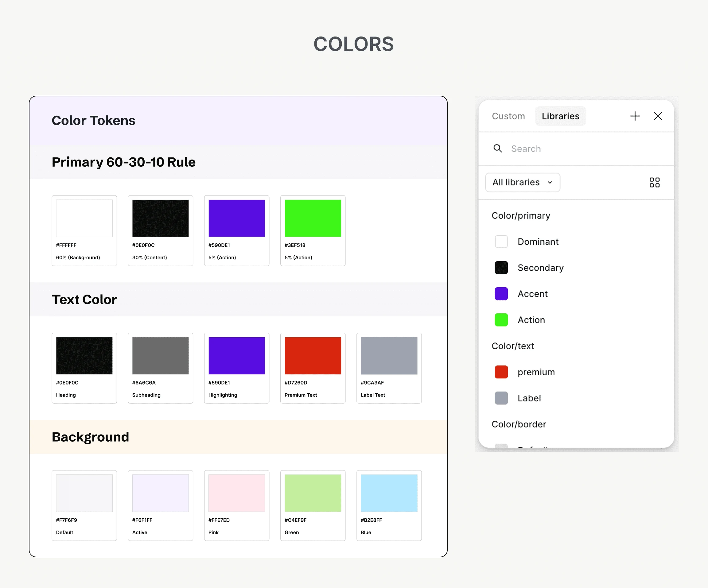Click the Color/border group heading

coord(519,424)
